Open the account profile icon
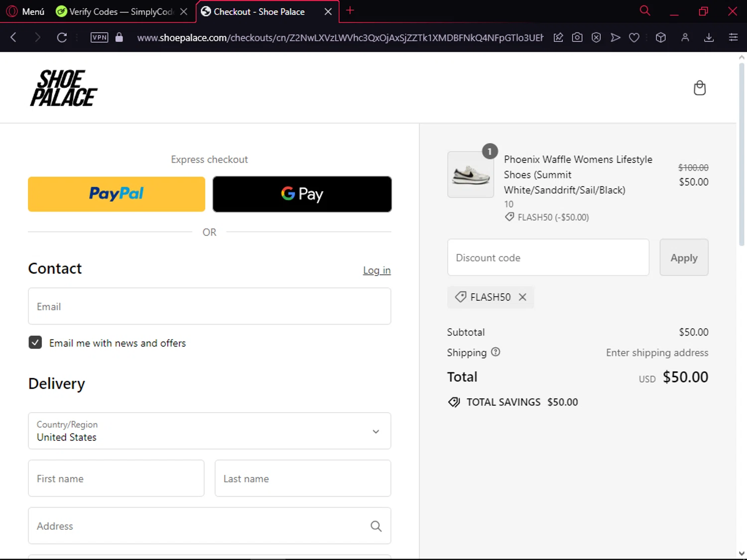The image size is (747, 560). coord(685,37)
